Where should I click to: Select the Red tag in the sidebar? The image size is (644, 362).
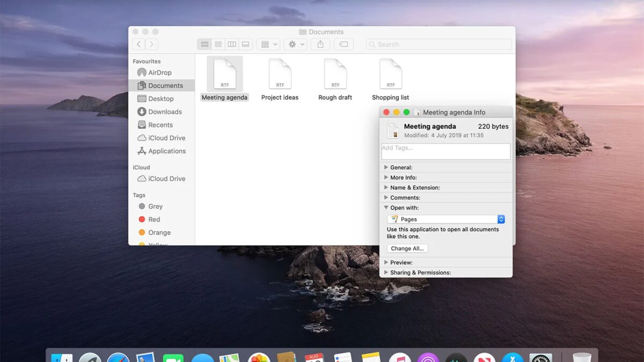coord(153,219)
